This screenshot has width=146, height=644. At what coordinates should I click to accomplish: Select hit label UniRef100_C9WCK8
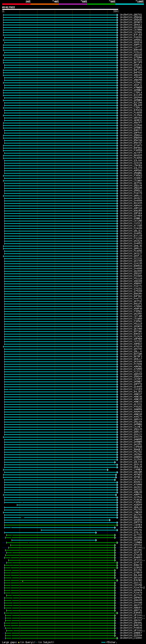(131, 512)
